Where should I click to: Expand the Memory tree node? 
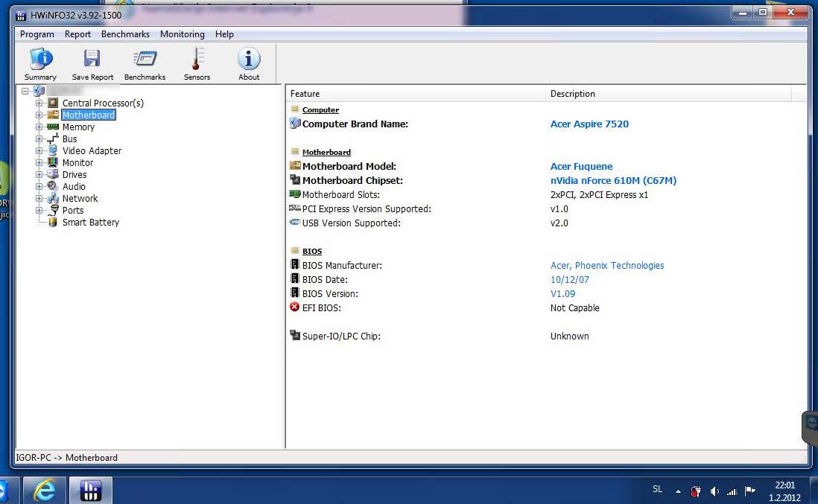(39, 127)
